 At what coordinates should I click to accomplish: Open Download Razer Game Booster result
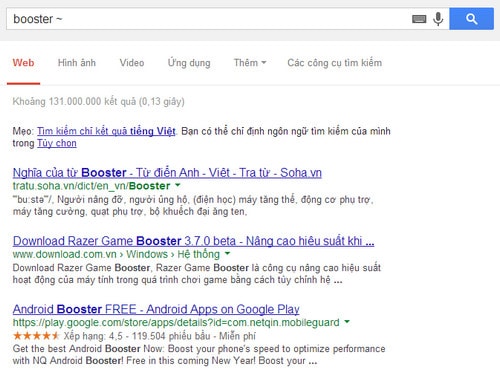coord(193,241)
